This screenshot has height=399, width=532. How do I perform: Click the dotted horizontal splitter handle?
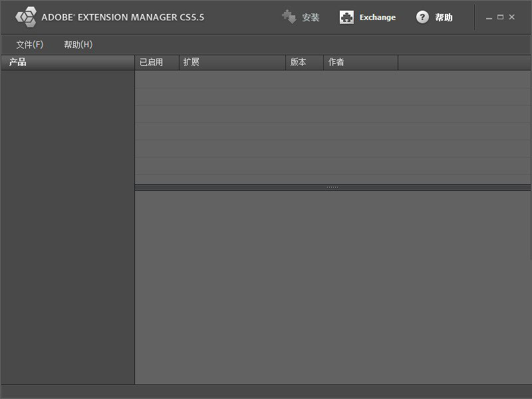coord(332,188)
